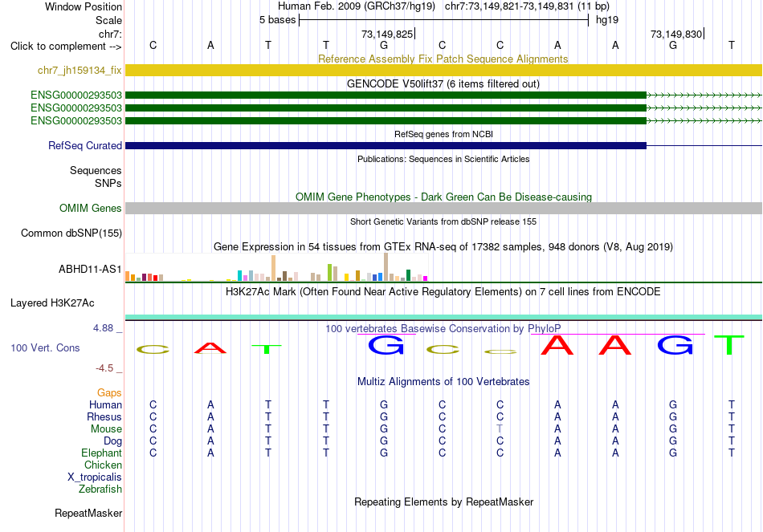Click the 'Click to complement -->' label
763x532 pixels.
tap(66, 47)
